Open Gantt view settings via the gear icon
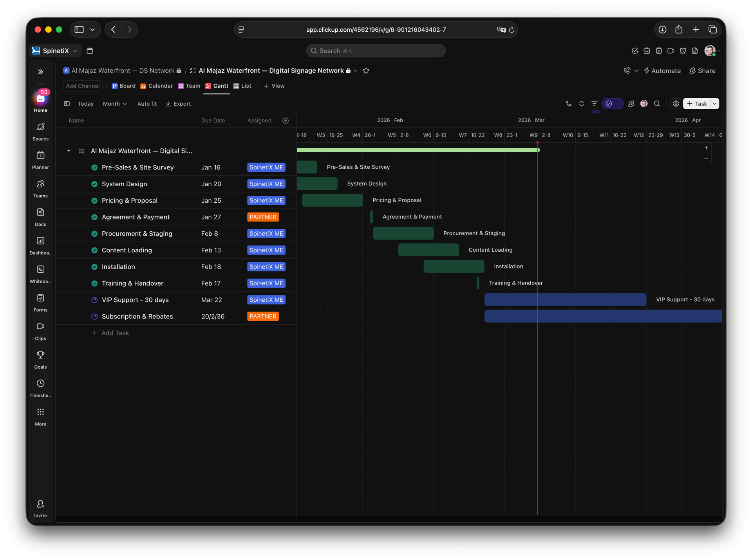752x560 pixels. coord(676,104)
